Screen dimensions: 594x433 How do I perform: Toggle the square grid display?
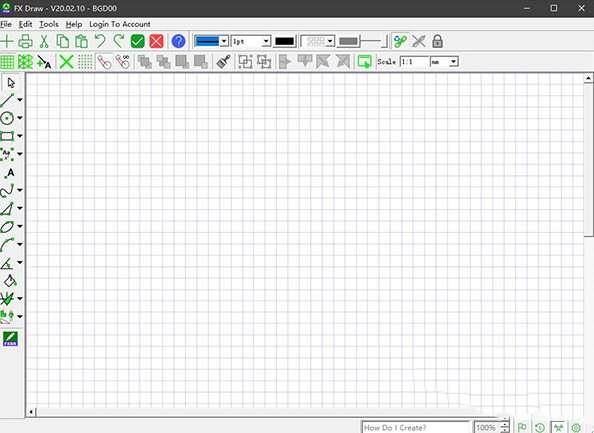tap(7, 61)
